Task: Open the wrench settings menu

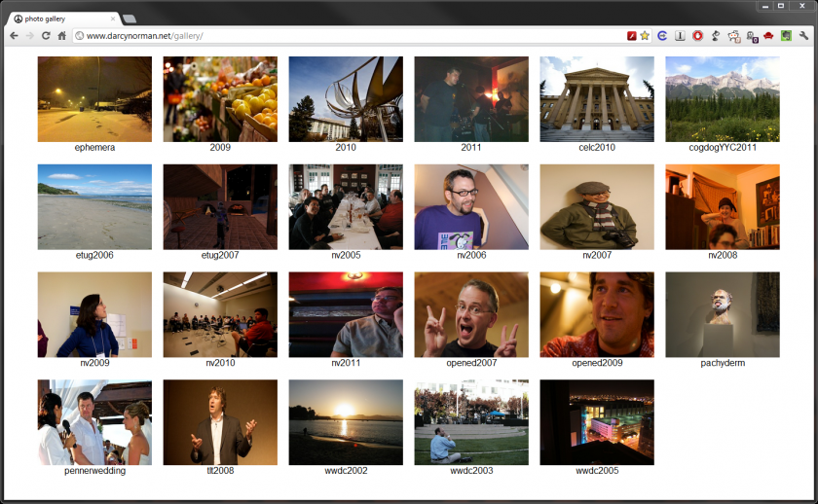Action: [x=803, y=36]
